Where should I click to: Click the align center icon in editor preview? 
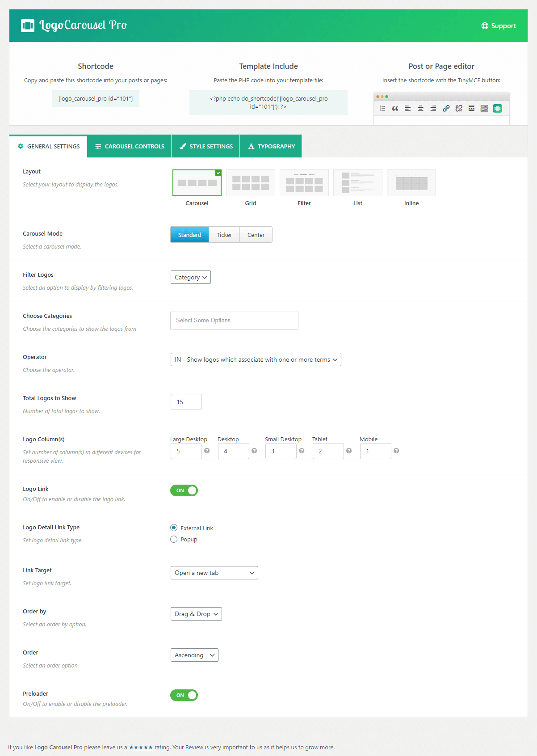(420, 109)
